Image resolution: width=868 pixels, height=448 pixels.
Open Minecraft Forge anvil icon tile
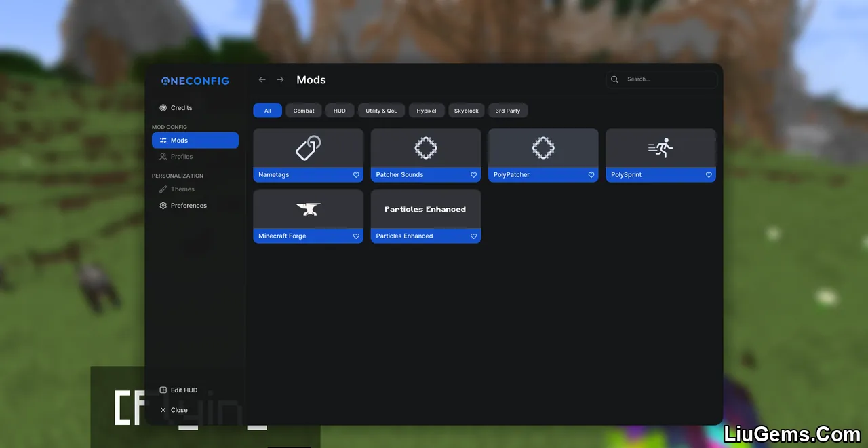tap(308, 209)
